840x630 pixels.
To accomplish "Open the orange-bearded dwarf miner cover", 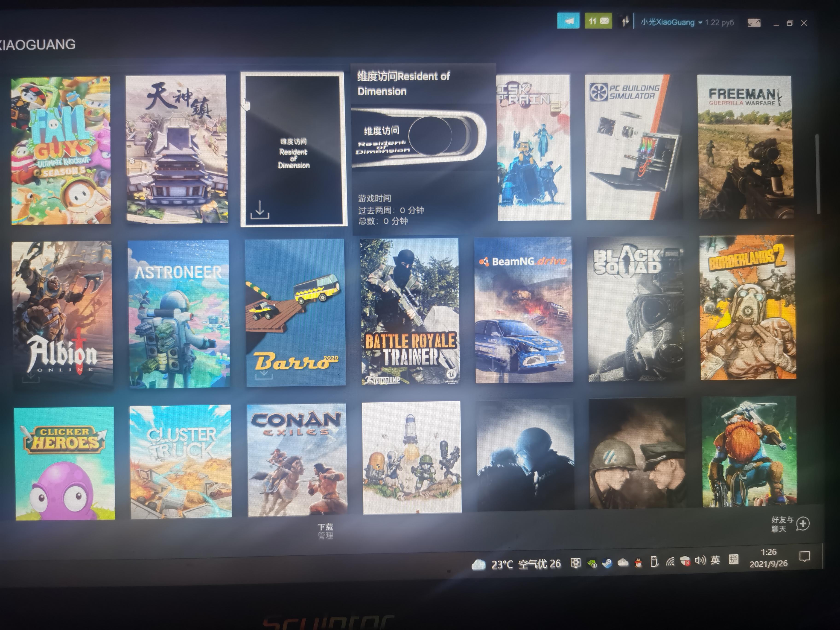I will (749, 452).
